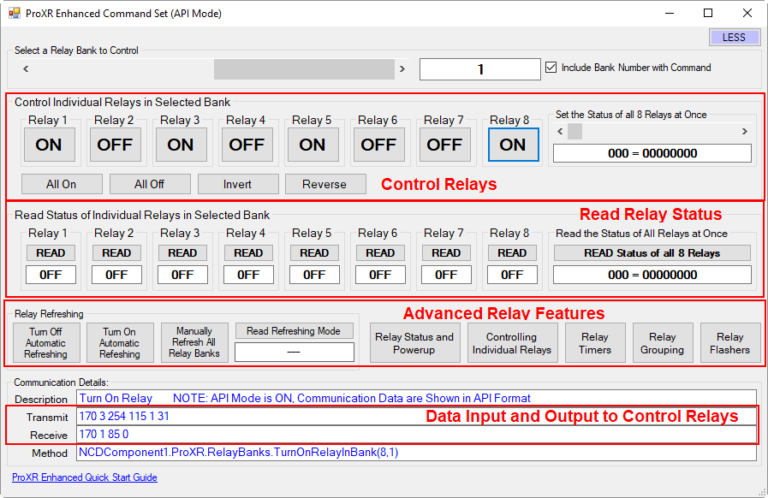This screenshot has height=498, width=768.
Task: Click Manually Refresh All Relay Banks
Action: [x=194, y=343]
